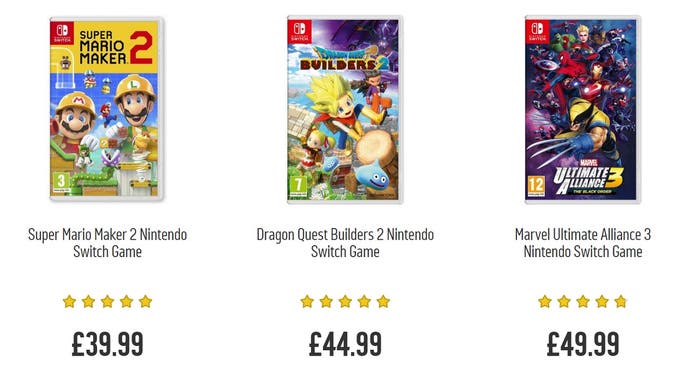Click the PEGI 12 rating badge
Image resolution: width=690 pixels, height=388 pixels.
(x=536, y=186)
